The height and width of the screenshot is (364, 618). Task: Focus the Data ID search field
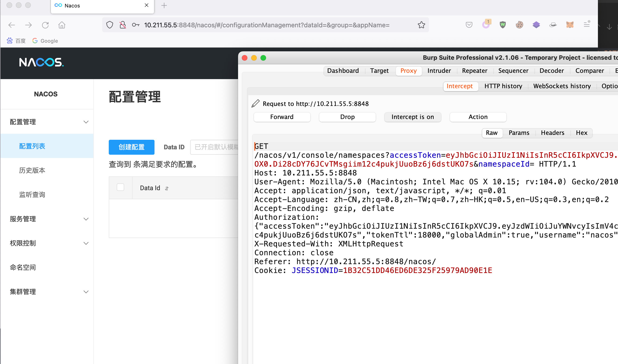(x=214, y=147)
